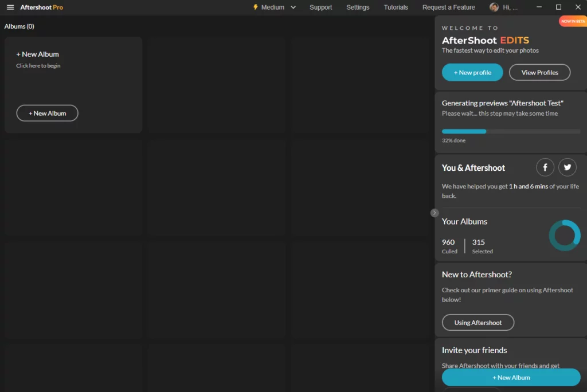Image resolution: width=587 pixels, height=392 pixels.
Task: Collapse the right sidebar with arrow
Action: point(435,213)
